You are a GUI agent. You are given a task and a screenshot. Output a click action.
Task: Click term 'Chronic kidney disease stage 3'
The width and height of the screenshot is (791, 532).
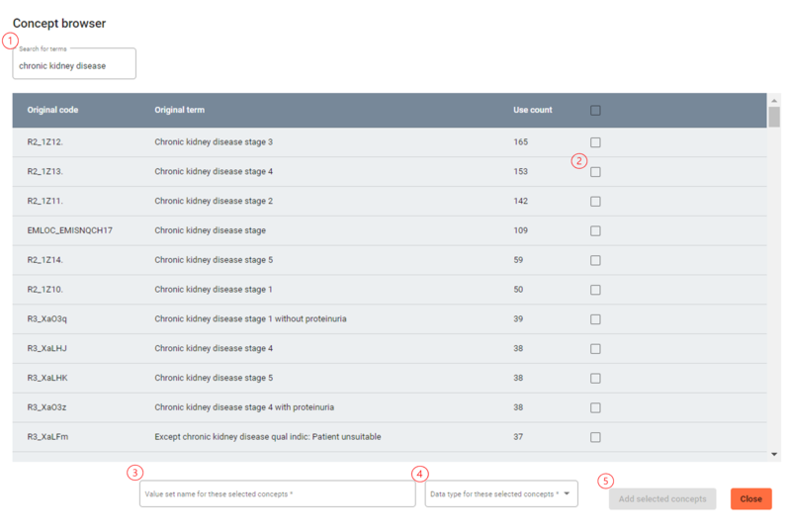(x=214, y=141)
